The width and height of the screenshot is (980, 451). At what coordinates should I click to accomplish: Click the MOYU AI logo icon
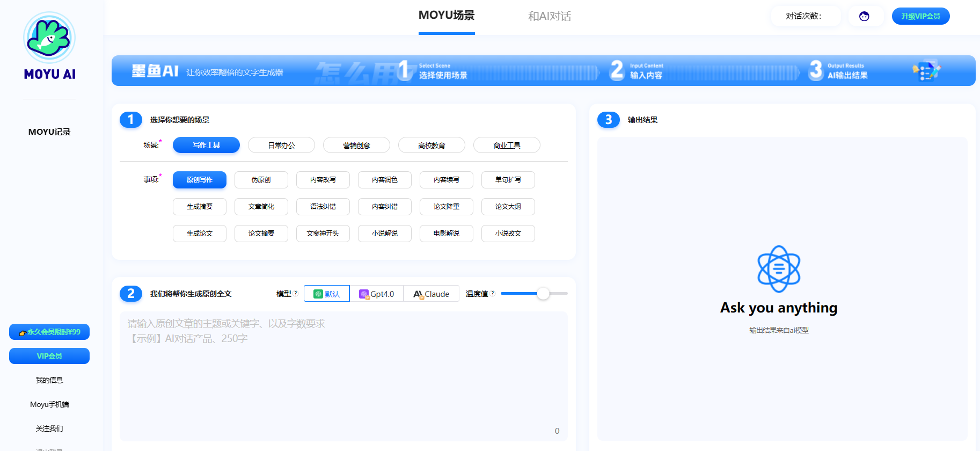pyautogui.click(x=49, y=38)
